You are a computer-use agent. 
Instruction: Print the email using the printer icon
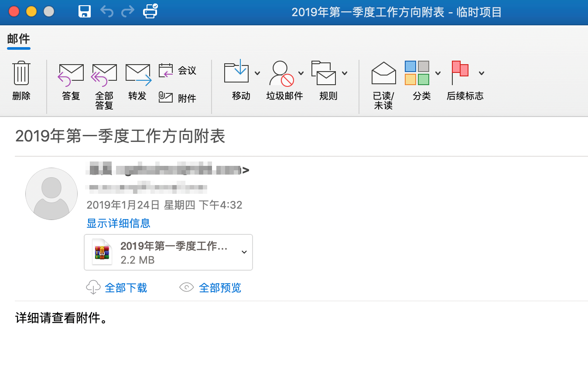(150, 12)
